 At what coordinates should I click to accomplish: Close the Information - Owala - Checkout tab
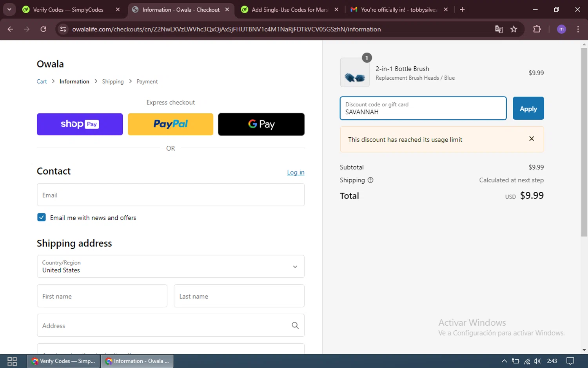[x=227, y=9]
